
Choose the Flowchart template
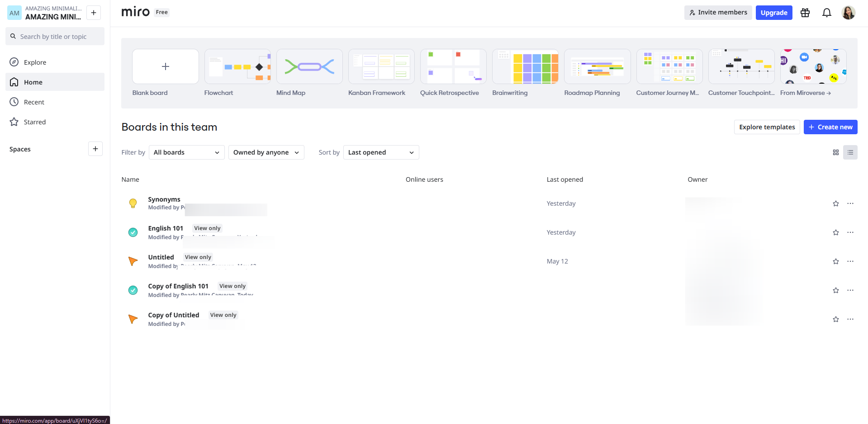coord(237,66)
